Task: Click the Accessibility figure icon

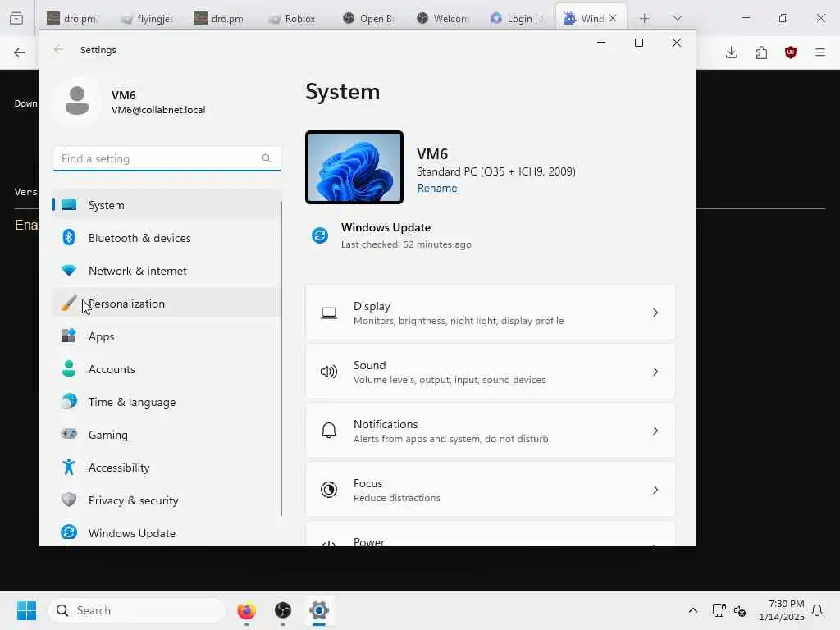Action: tap(69, 467)
